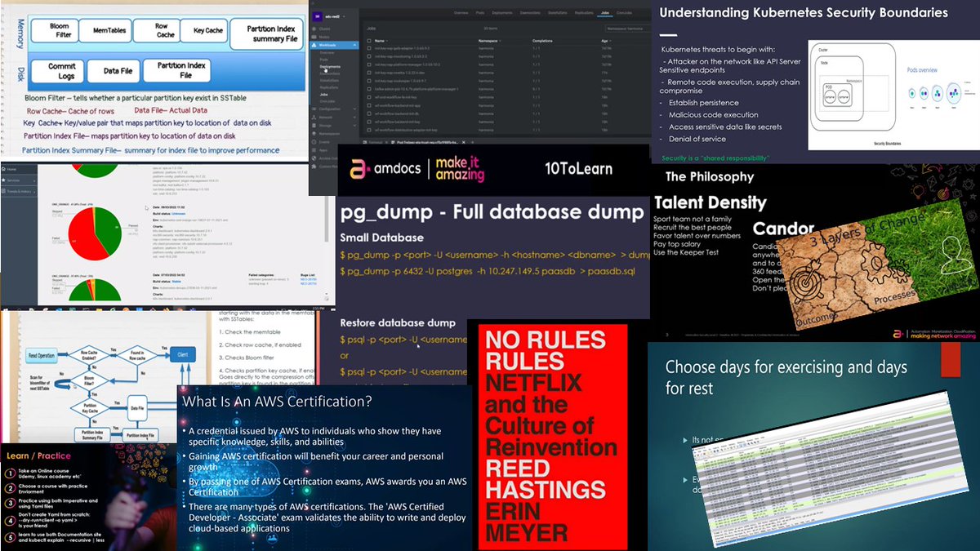
Task: Open Cluster in the Kubernetes dashboard sidebar
Action: pyautogui.click(x=325, y=29)
